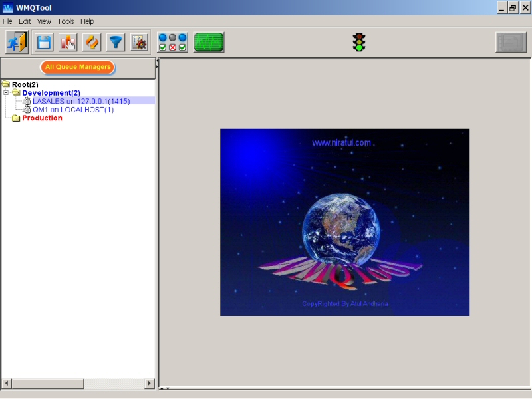Click the horizontal scrollbar thumb in tree panel
The height and width of the screenshot is (399, 532).
pos(48,384)
